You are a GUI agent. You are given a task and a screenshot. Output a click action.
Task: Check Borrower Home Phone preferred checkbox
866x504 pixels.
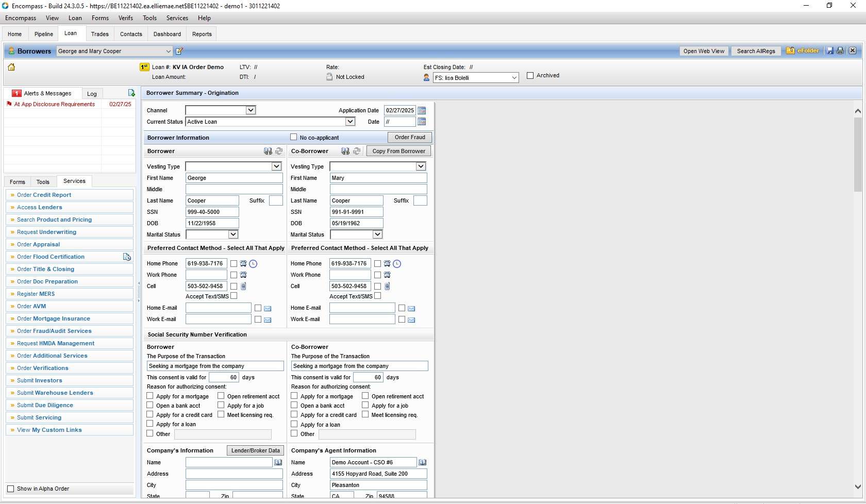click(x=234, y=263)
